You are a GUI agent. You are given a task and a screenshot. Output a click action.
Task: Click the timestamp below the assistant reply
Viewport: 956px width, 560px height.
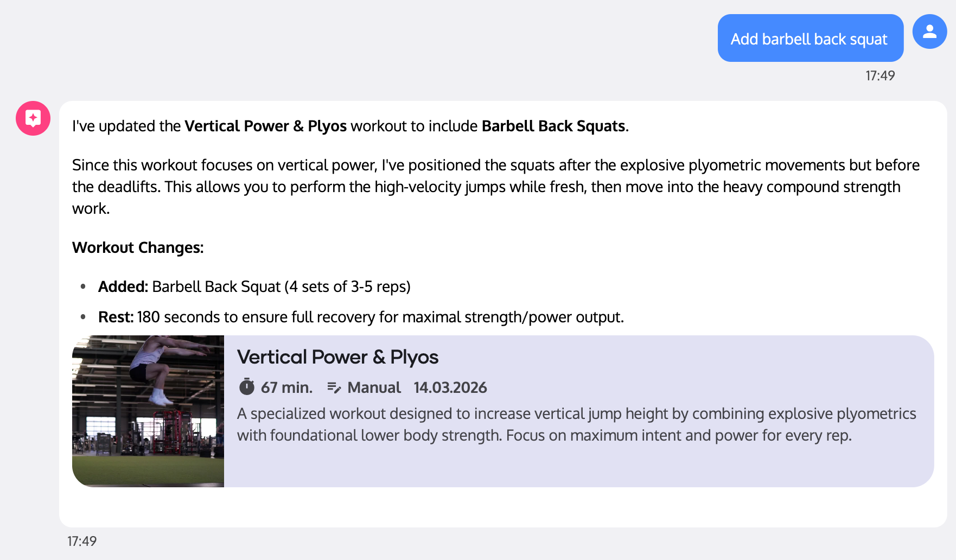tap(82, 541)
